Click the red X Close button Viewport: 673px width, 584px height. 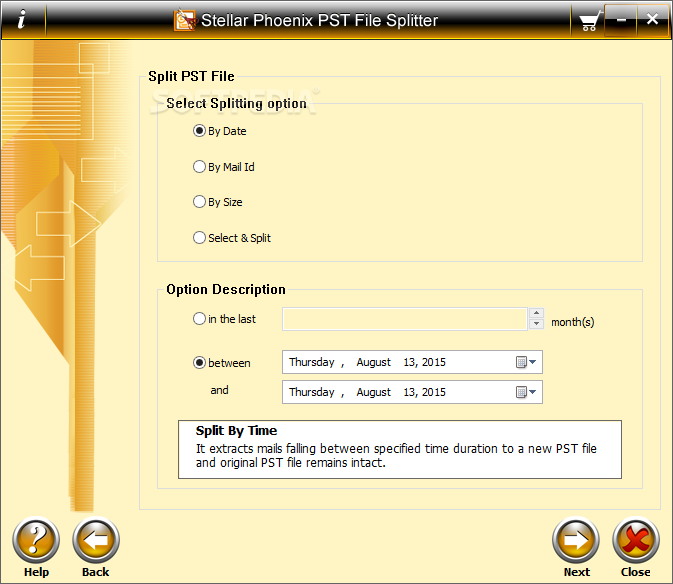coord(636,540)
